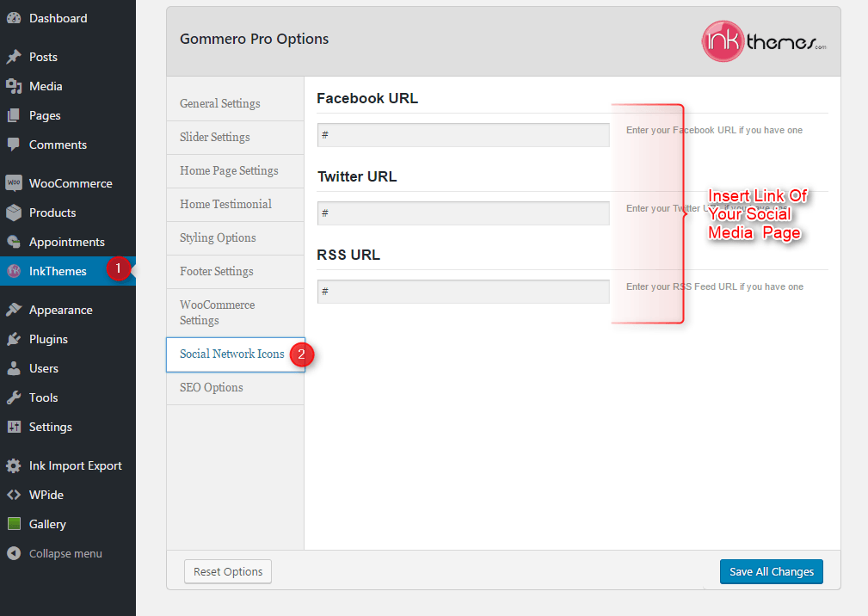Click the InkThemes round logo icon
Viewport: 868px width, 616px height.
[x=14, y=271]
